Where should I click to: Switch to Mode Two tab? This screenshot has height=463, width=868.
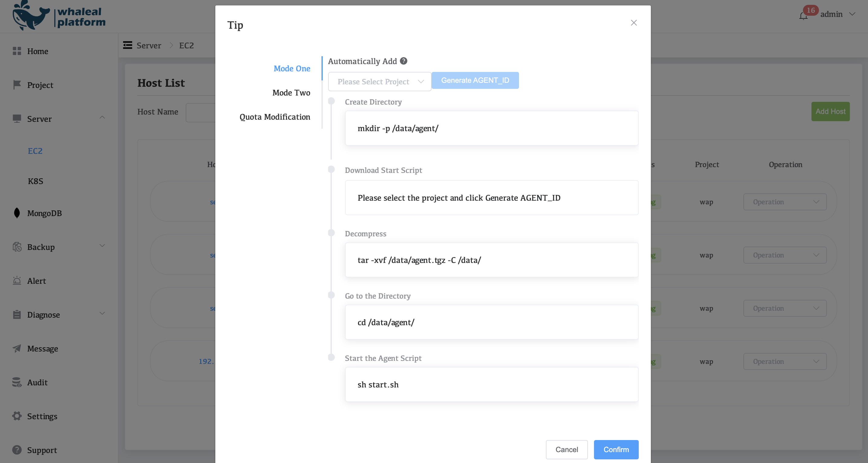(x=291, y=92)
